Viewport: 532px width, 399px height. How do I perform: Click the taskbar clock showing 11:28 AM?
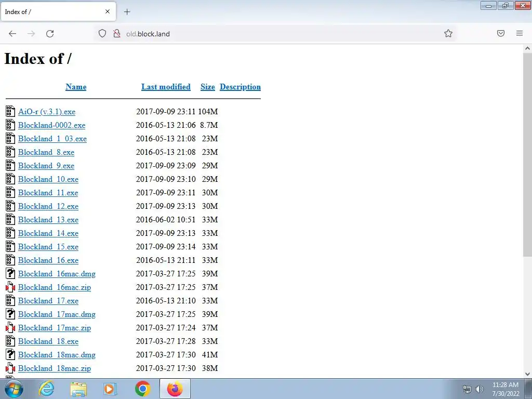point(506,389)
